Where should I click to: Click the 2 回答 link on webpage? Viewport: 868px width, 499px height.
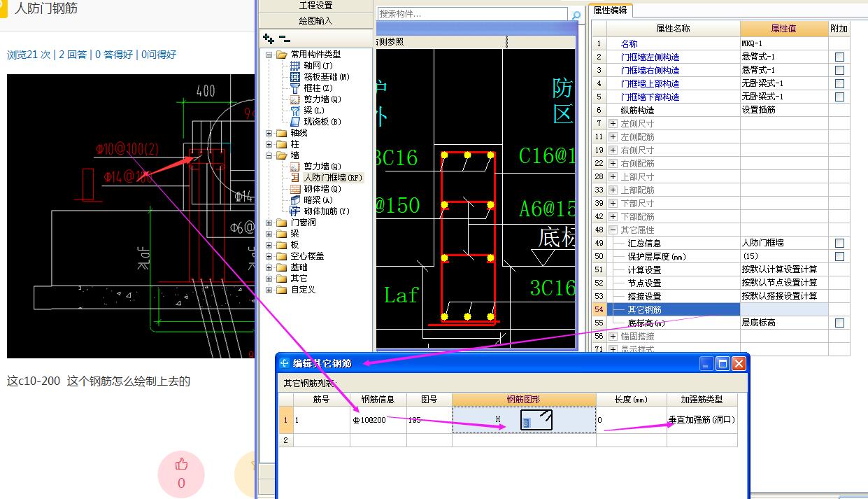coord(73,55)
